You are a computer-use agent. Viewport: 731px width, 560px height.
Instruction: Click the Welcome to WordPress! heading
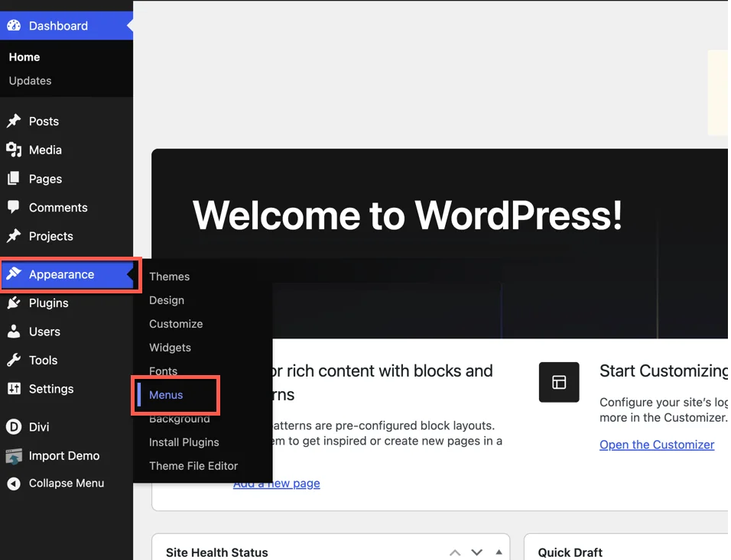click(x=408, y=215)
